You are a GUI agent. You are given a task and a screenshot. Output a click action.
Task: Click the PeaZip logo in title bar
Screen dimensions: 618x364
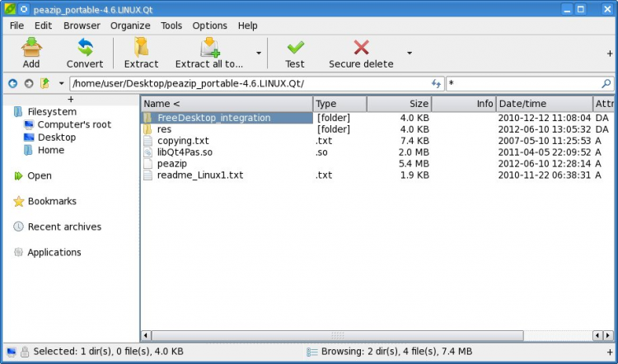(x=9, y=9)
